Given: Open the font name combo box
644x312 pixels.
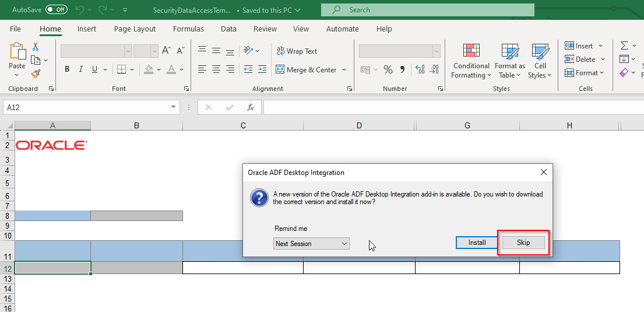Looking at the screenshot, I should pos(96,51).
